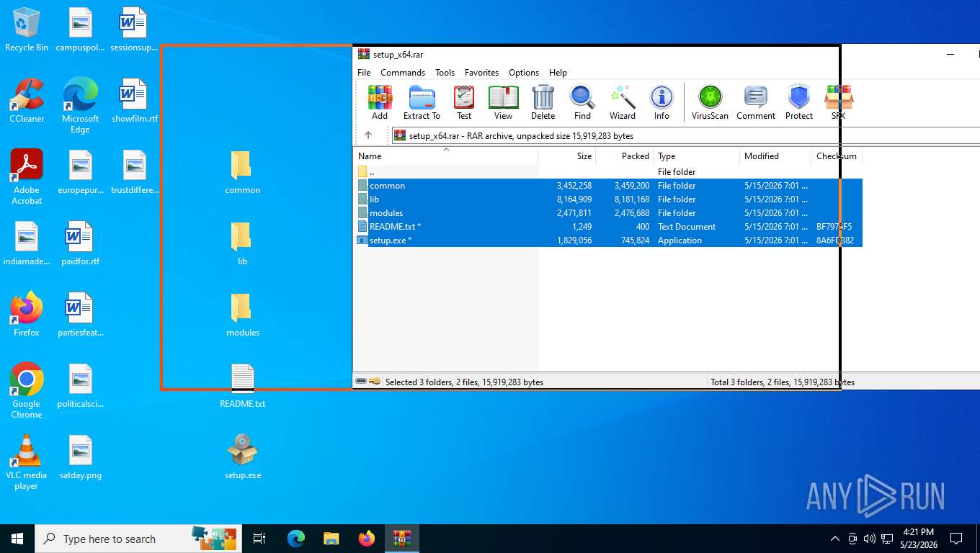Open the Windows Start menu
This screenshot has width=980, height=553.
coord(17,539)
